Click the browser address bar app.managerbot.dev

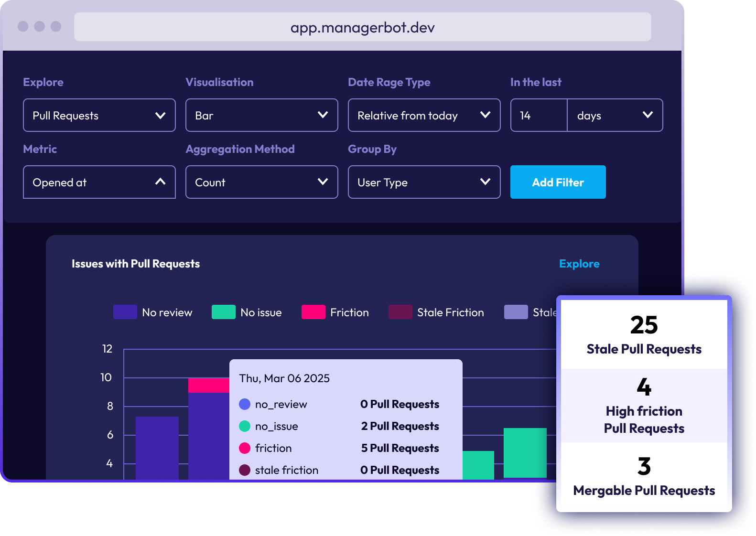[x=362, y=27]
